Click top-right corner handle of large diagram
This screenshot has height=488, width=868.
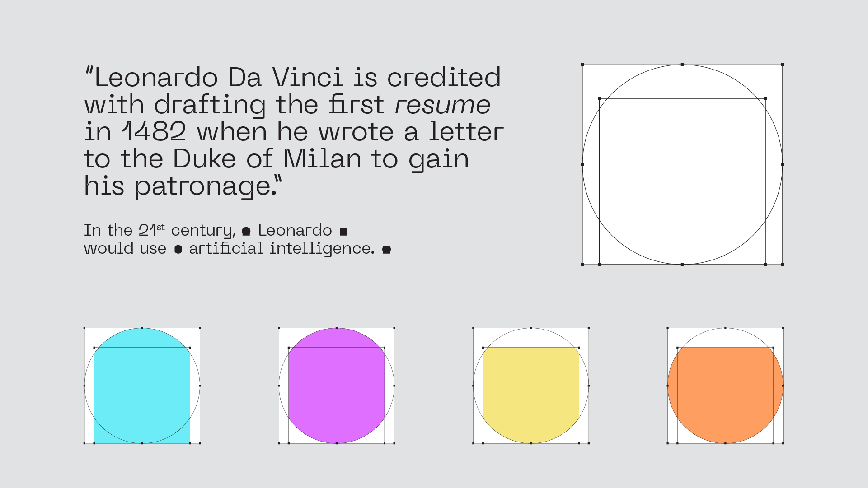782,65
